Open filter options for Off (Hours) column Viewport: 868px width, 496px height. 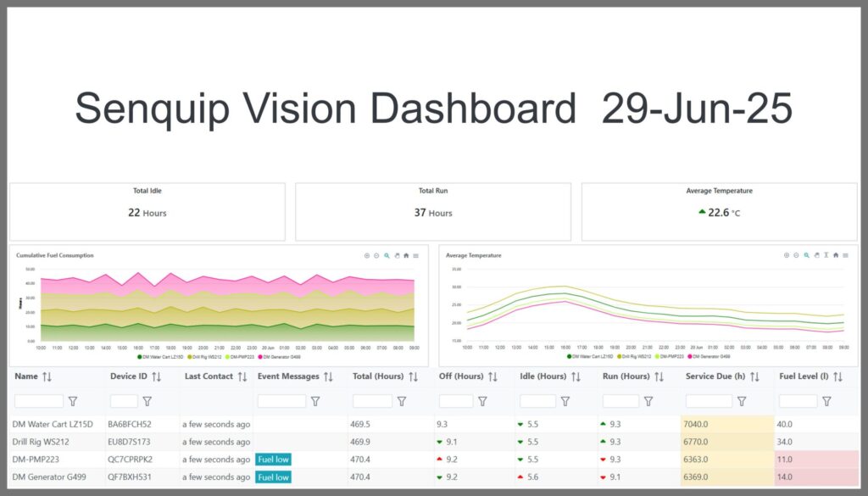482,401
